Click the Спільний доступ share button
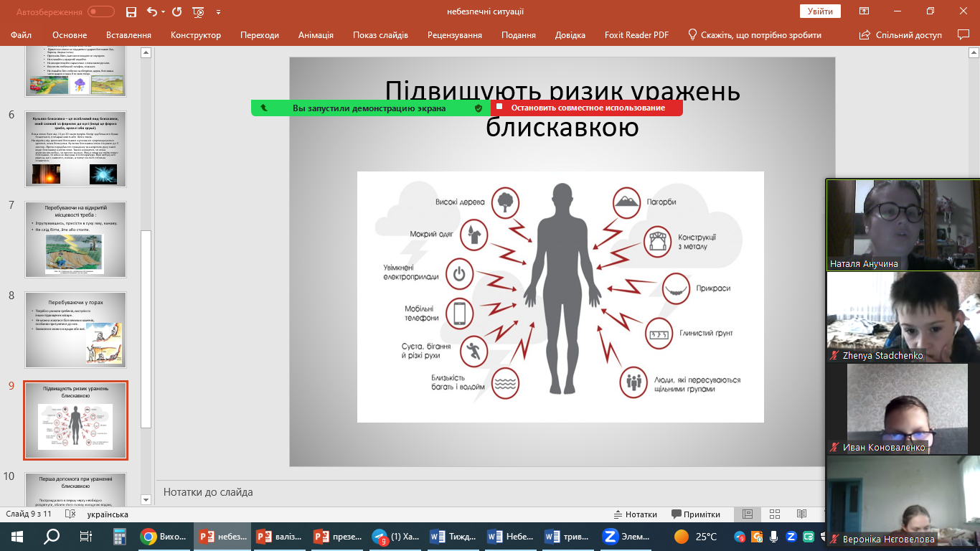The width and height of the screenshot is (980, 551). coord(900,34)
